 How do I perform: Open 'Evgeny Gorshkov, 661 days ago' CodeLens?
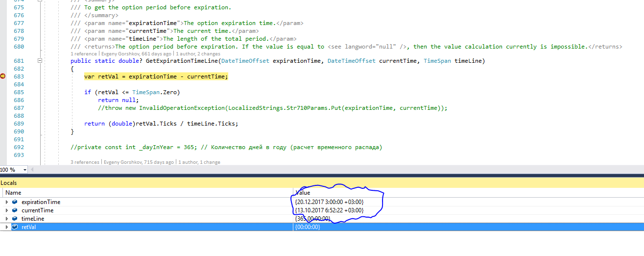coord(136,54)
